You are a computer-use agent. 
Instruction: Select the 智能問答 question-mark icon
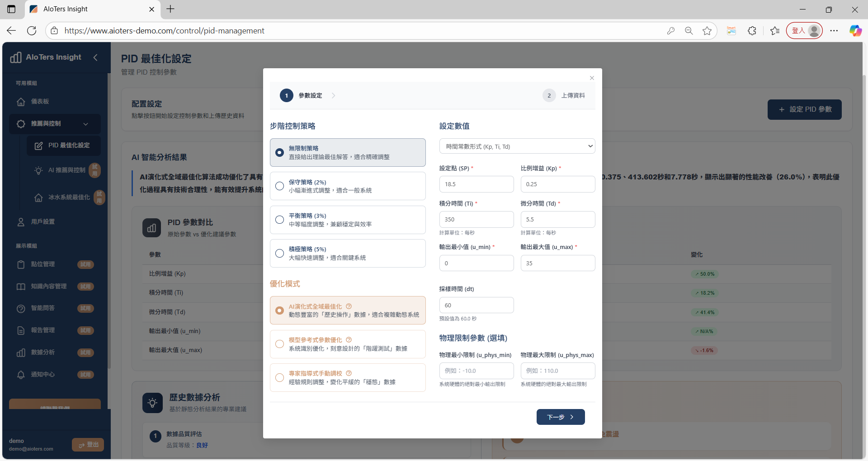21,308
